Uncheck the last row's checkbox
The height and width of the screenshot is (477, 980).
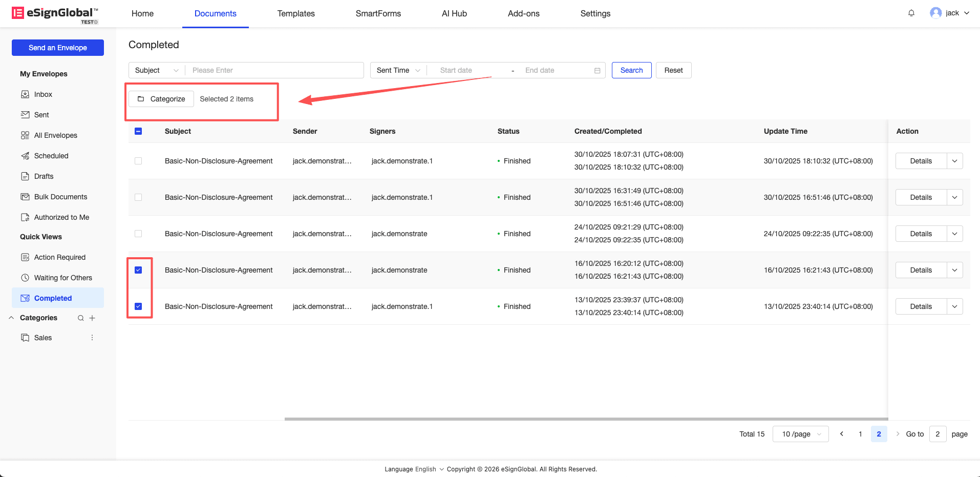[138, 306]
